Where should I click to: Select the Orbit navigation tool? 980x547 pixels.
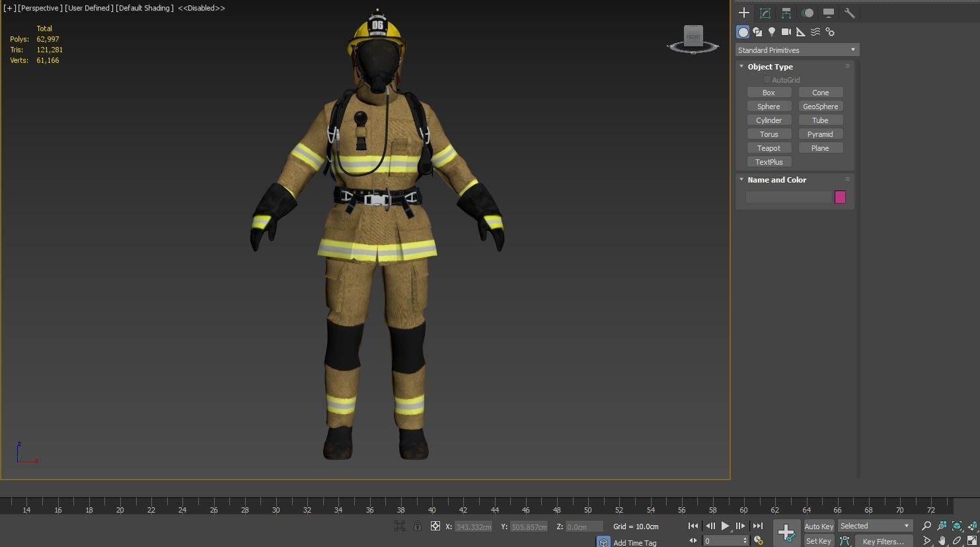click(957, 541)
